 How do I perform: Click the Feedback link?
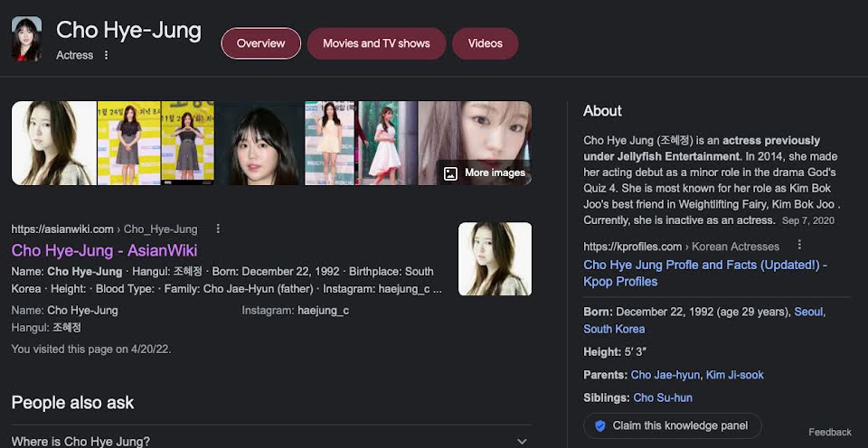coord(830,433)
